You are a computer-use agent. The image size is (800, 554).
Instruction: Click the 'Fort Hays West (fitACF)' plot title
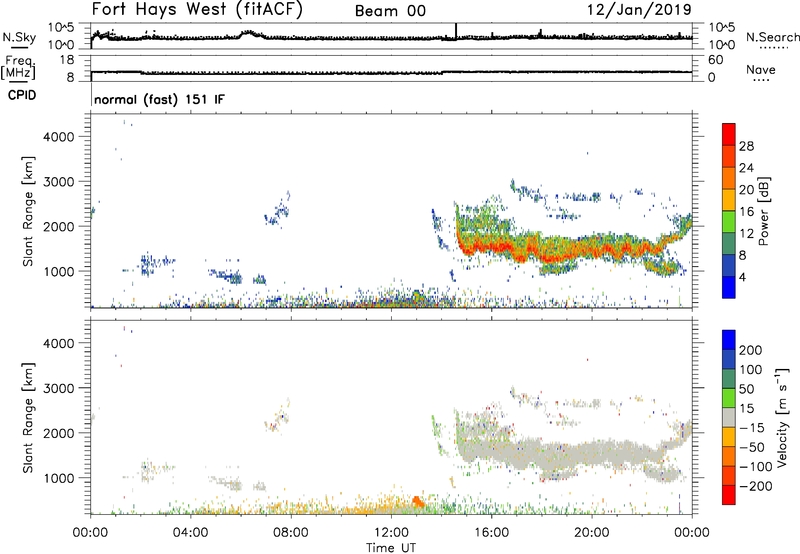click(196, 10)
